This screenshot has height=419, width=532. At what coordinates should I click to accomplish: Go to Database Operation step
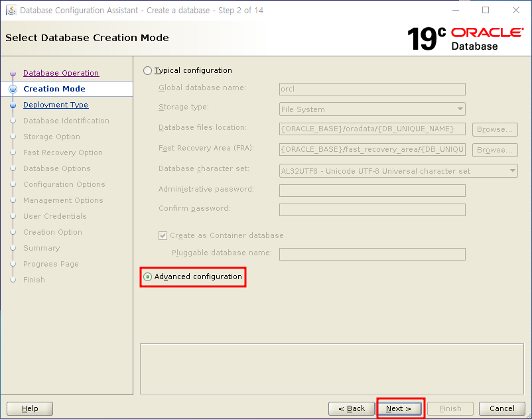click(x=61, y=73)
